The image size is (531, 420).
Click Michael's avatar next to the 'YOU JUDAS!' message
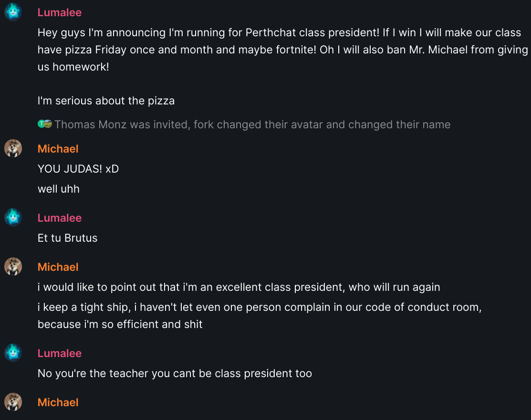[x=13, y=148]
